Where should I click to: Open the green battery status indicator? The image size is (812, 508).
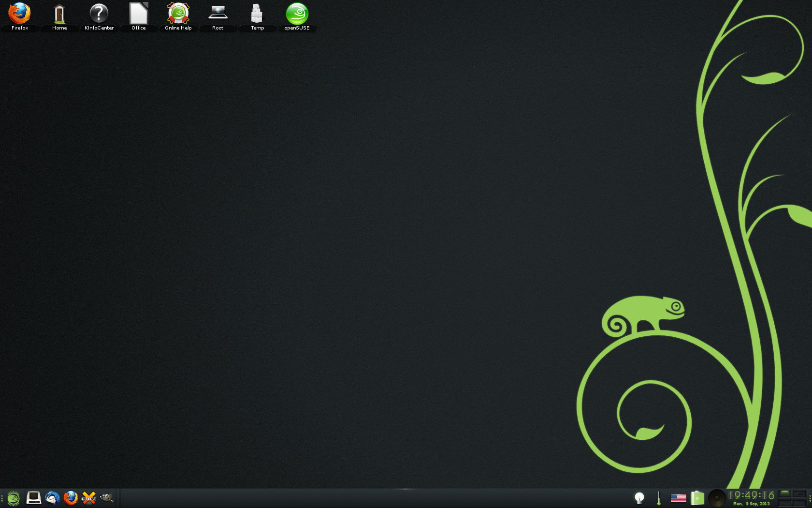pos(697,498)
